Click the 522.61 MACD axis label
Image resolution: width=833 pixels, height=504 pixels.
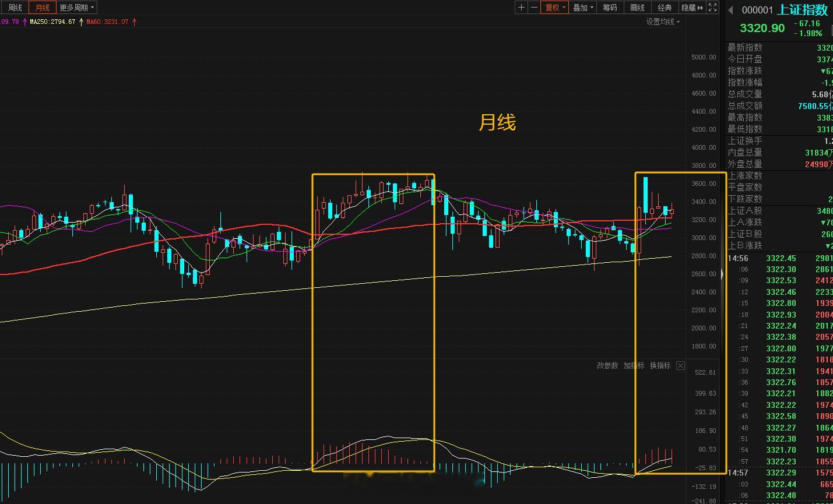(x=705, y=372)
